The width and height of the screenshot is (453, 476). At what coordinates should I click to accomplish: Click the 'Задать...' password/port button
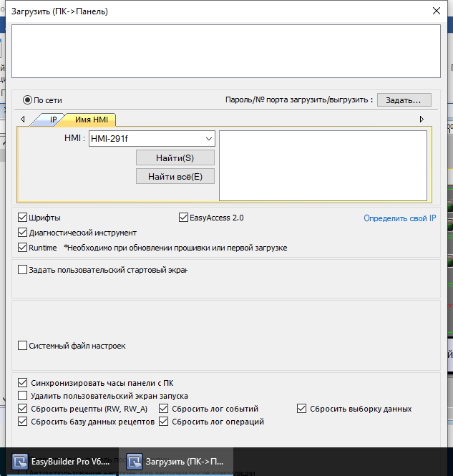point(404,100)
